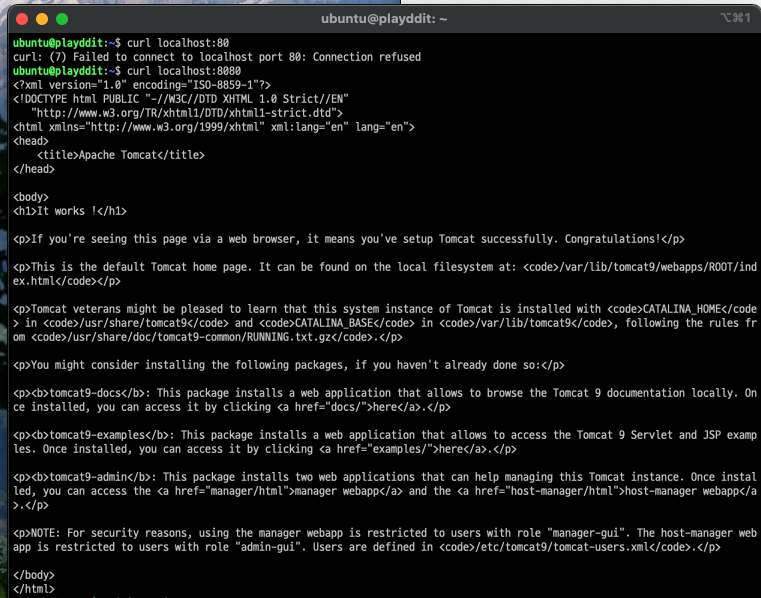Screen dimensions: 761x598
Task: Click the tomcat9-examples package line
Action: (x=385, y=435)
